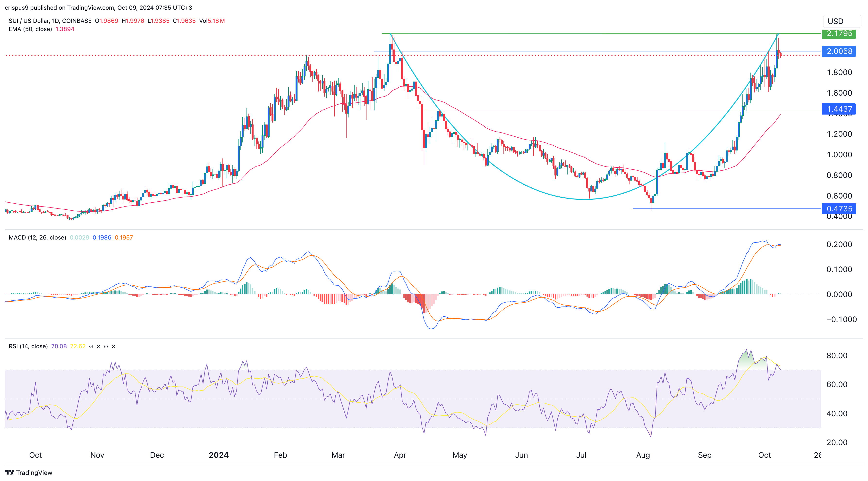Click the RSI value 70.08
The image size is (868, 481).
coord(59,346)
